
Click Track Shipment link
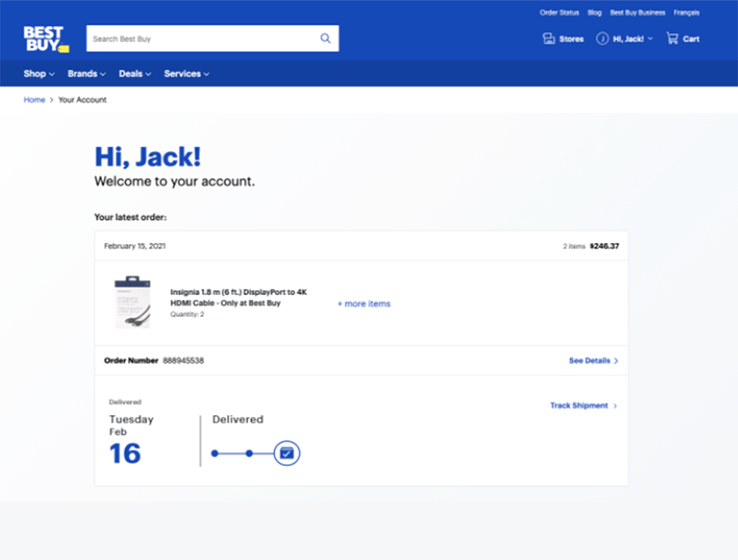coord(584,406)
